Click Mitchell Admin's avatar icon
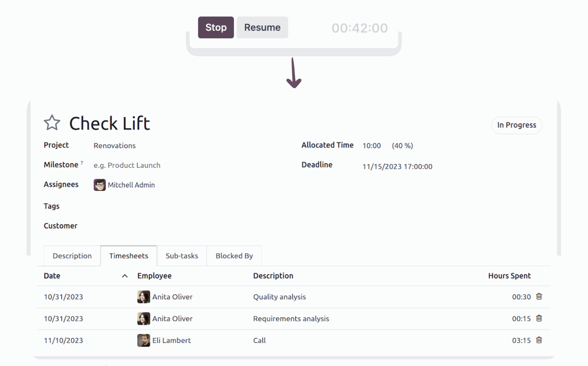 100,185
